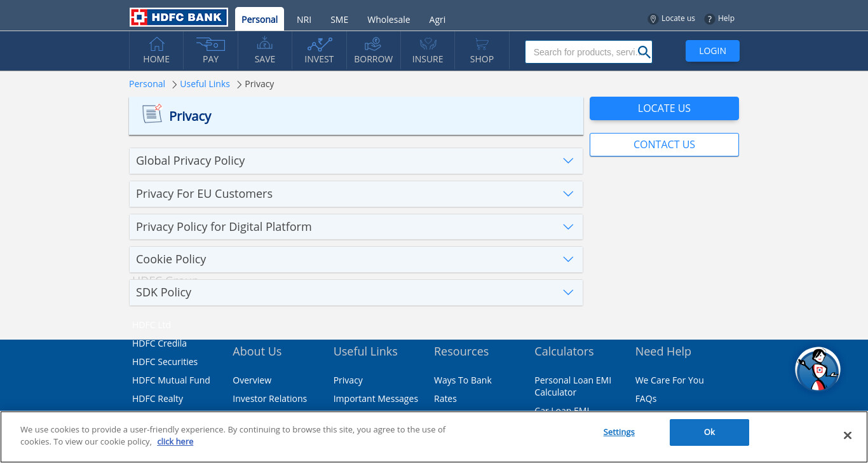868x463 pixels.
Task: Open the Invest menu icon
Action: [320, 44]
